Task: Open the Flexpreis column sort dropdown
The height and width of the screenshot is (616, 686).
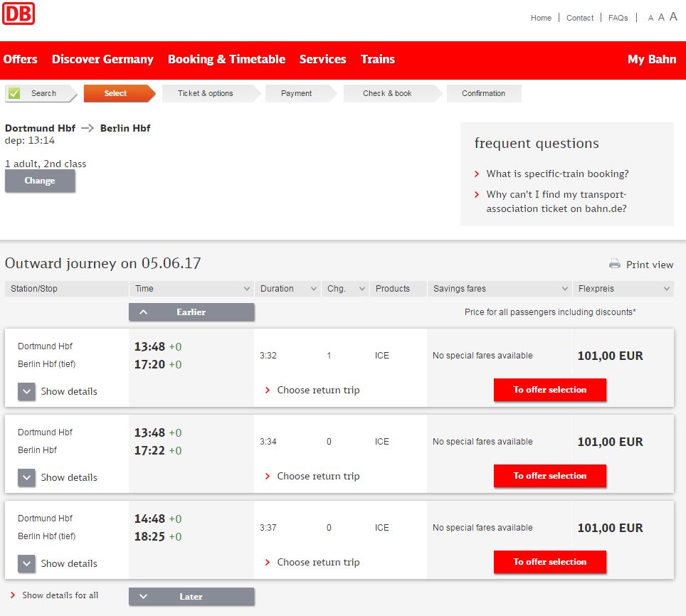Action: 667,289
